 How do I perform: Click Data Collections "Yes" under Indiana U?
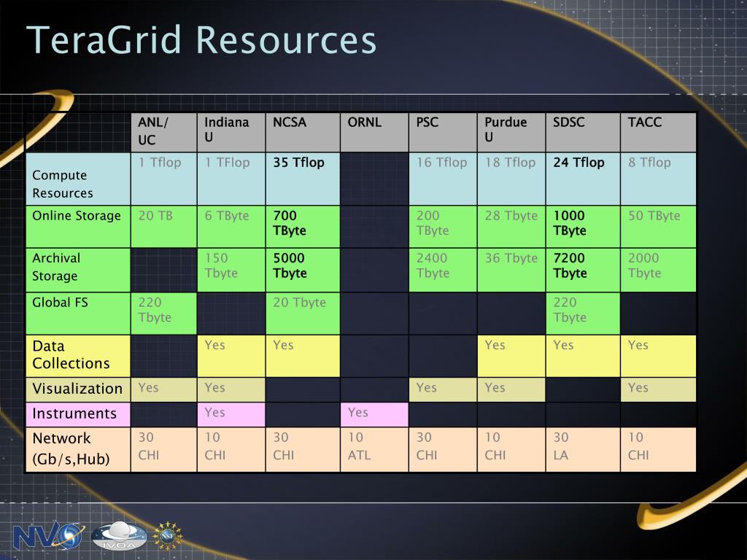tap(231, 356)
